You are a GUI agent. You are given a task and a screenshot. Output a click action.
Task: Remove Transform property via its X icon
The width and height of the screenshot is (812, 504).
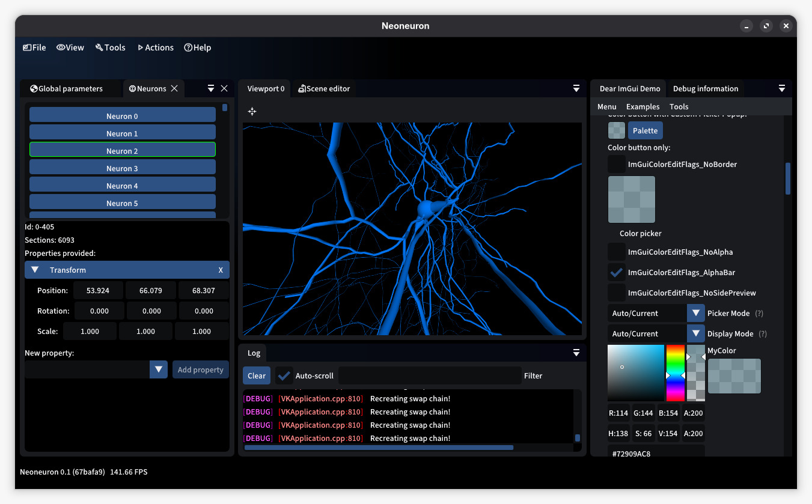pyautogui.click(x=221, y=270)
